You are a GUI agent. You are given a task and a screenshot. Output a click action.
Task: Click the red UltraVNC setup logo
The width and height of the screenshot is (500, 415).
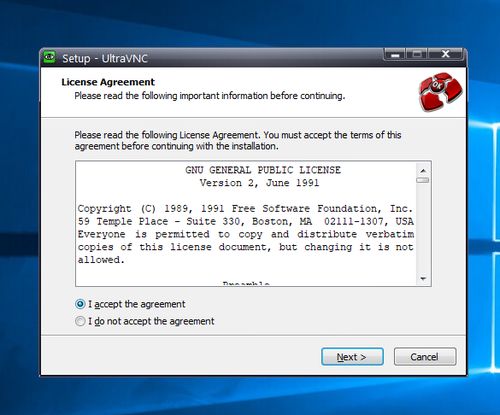coord(440,92)
